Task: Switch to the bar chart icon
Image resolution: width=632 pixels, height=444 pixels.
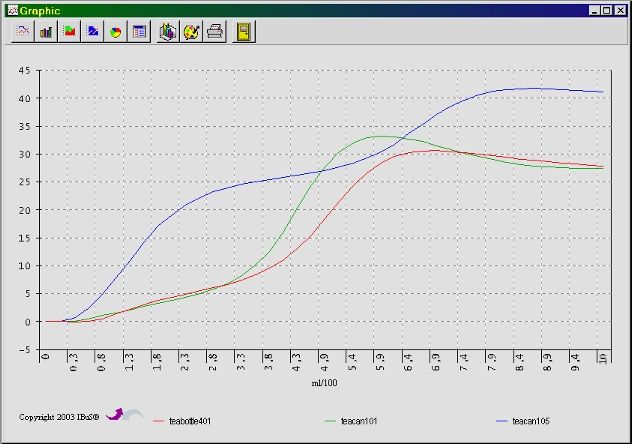Action: (46, 31)
